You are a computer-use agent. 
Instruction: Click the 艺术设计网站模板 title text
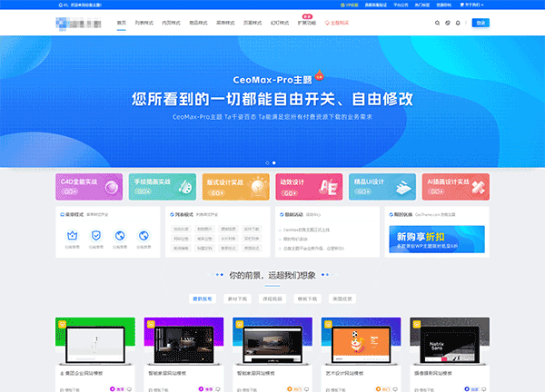pyautogui.click(x=344, y=373)
